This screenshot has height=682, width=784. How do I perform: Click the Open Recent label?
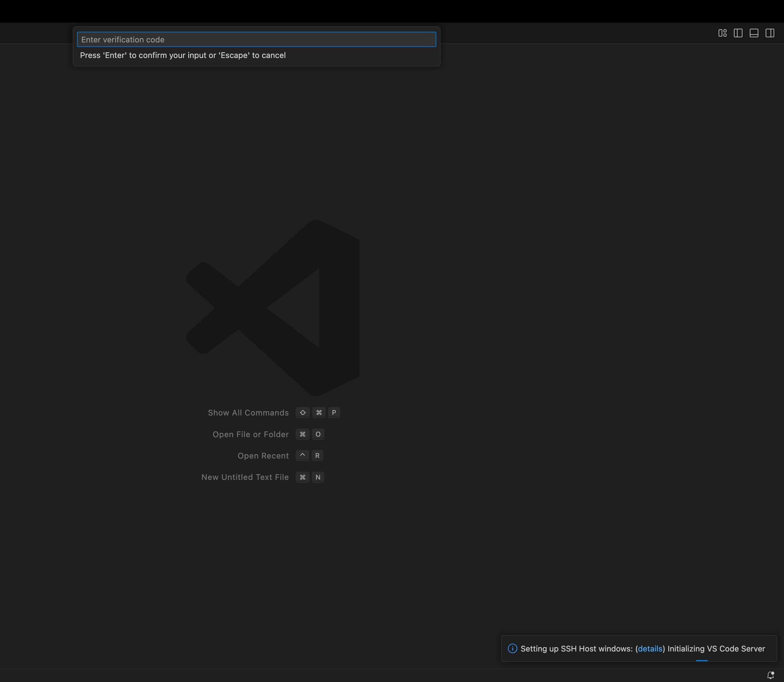pyautogui.click(x=263, y=455)
